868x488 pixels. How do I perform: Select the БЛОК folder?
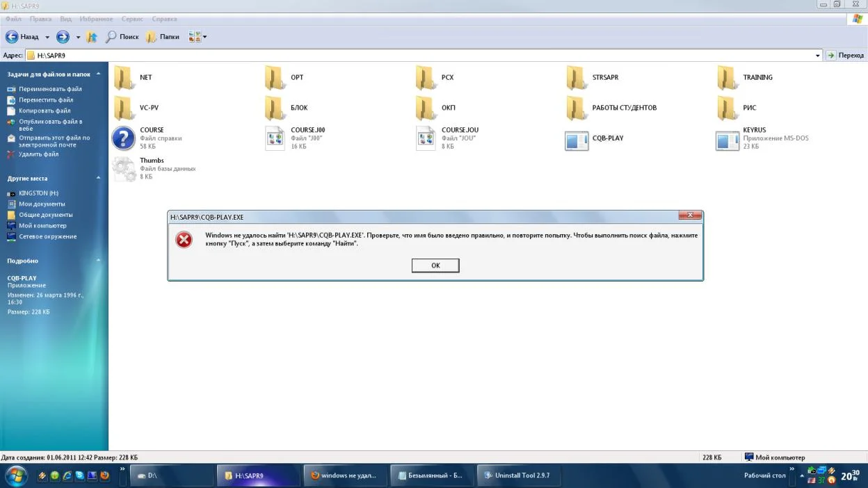click(286, 108)
